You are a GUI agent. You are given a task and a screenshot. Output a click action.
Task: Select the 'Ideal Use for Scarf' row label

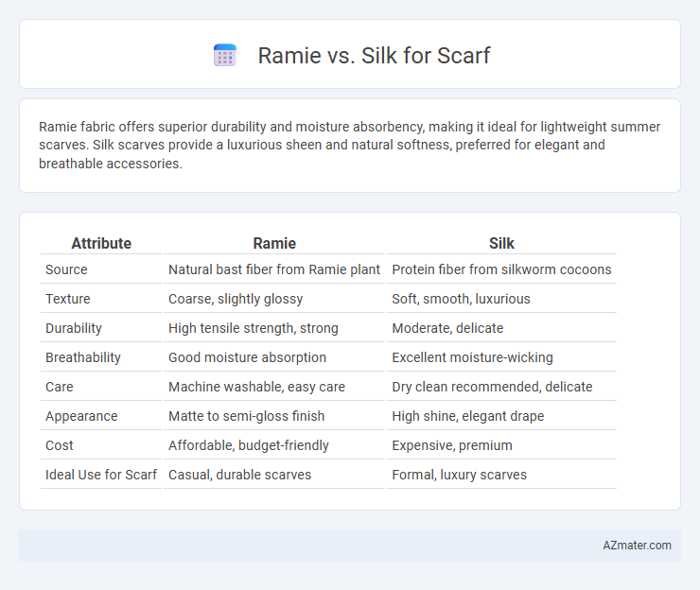101,475
